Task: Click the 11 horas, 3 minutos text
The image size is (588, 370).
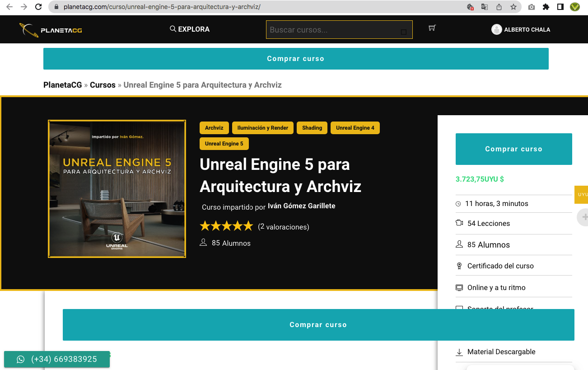Action: [x=497, y=204]
